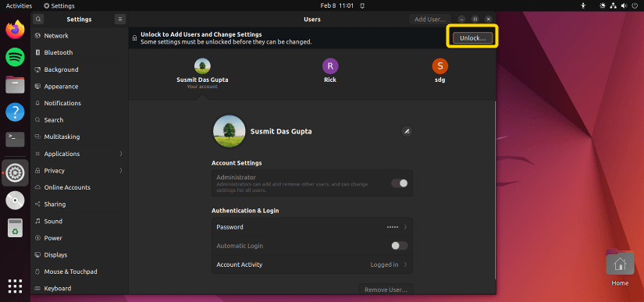Click the Applications grid icon
This screenshot has height=302, width=644.
(37, 154)
